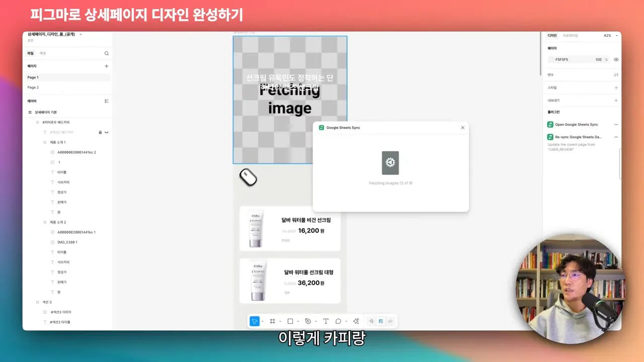
Task: Run Open Google Sheets Sync plugin
Action: tap(576, 124)
